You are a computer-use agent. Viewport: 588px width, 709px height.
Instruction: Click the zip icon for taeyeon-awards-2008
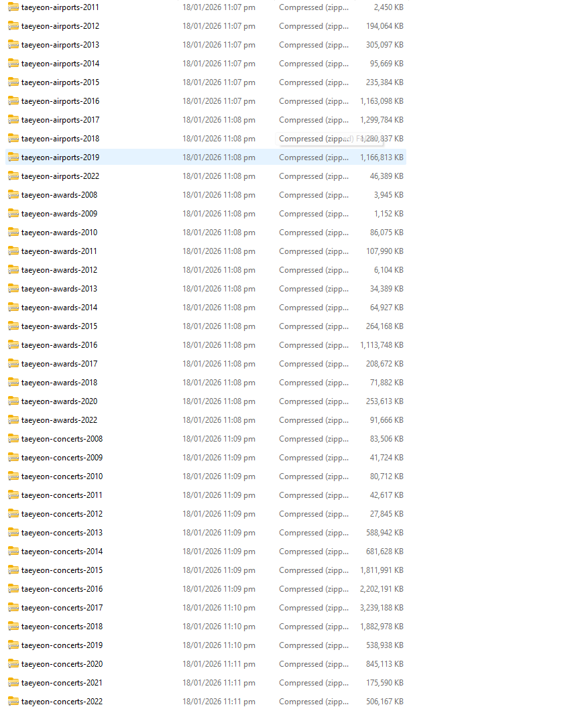(13, 195)
